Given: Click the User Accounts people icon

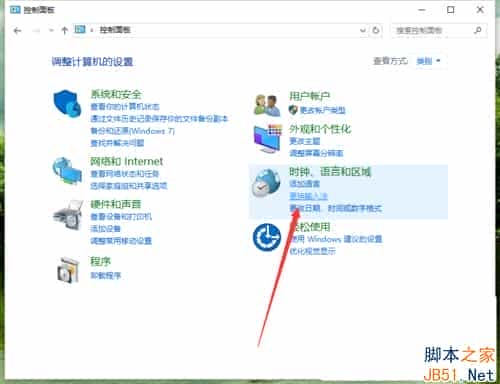Looking at the screenshot, I should [267, 105].
